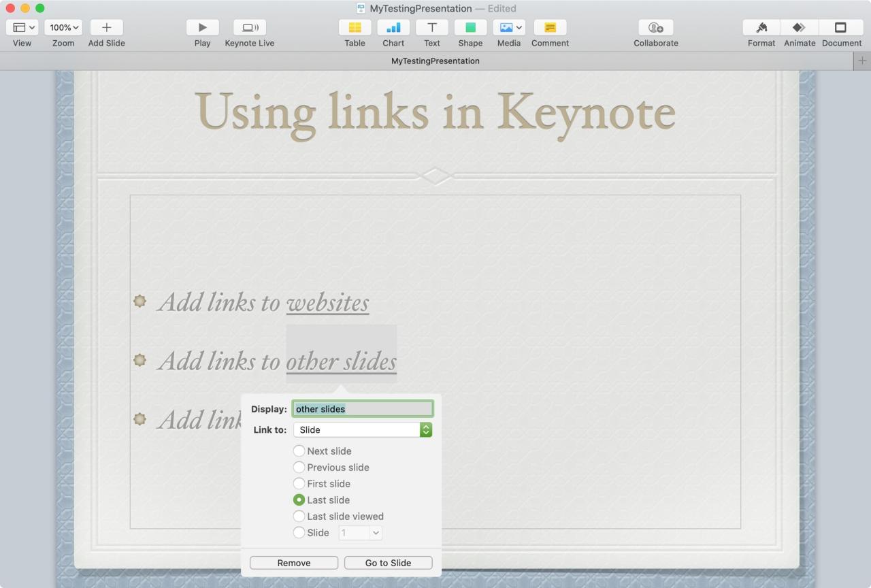
Task: Open Keynote Live from the toolbar
Action: tap(249, 28)
